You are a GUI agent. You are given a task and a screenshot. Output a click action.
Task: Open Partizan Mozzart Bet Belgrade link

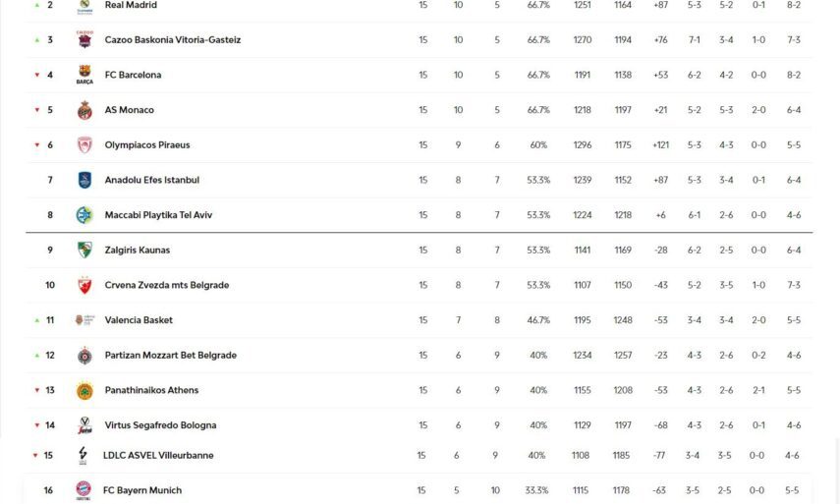tap(170, 356)
